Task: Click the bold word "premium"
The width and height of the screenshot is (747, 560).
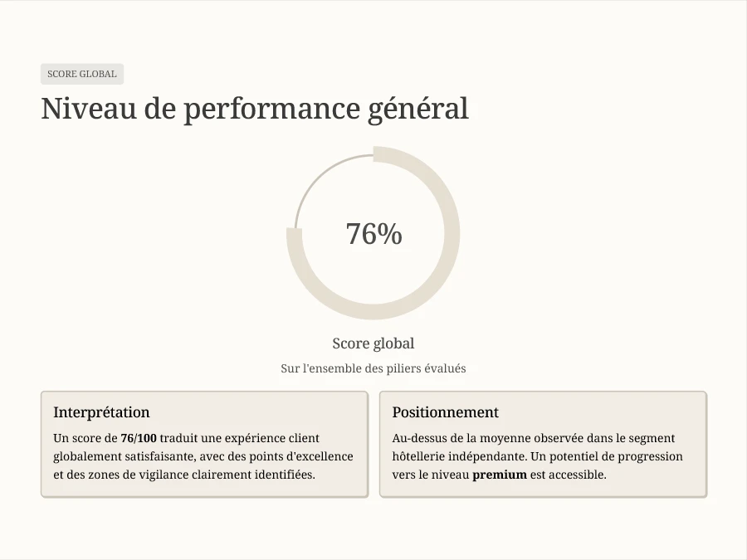Action: click(500, 475)
